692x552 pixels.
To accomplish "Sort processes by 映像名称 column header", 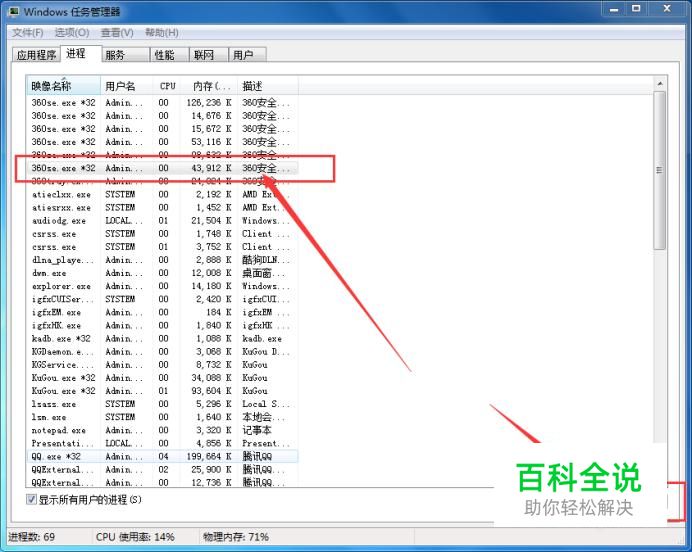I will point(62,86).
